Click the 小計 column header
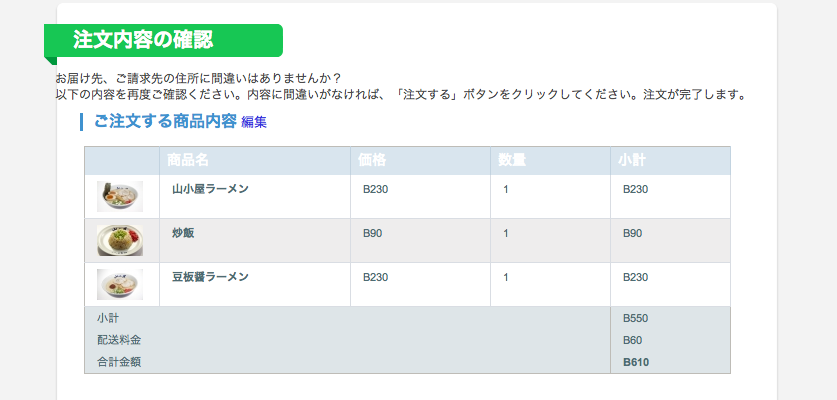Image resolution: width=837 pixels, height=400 pixels. tap(632, 160)
